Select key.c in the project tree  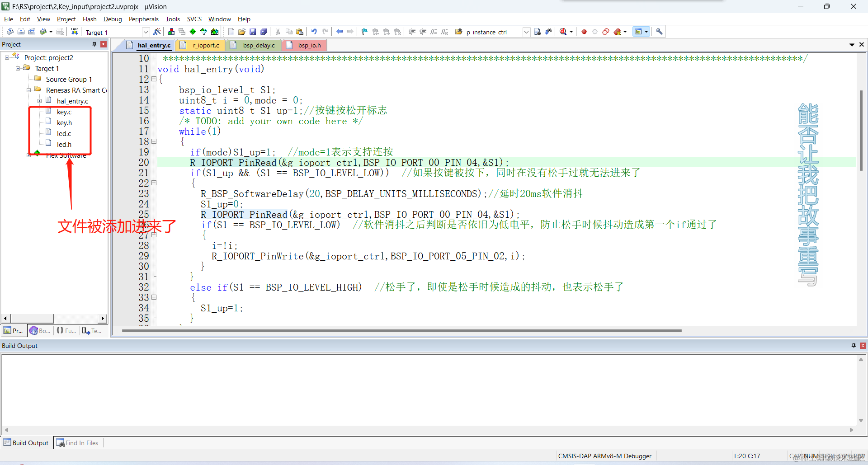click(x=64, y=112)
